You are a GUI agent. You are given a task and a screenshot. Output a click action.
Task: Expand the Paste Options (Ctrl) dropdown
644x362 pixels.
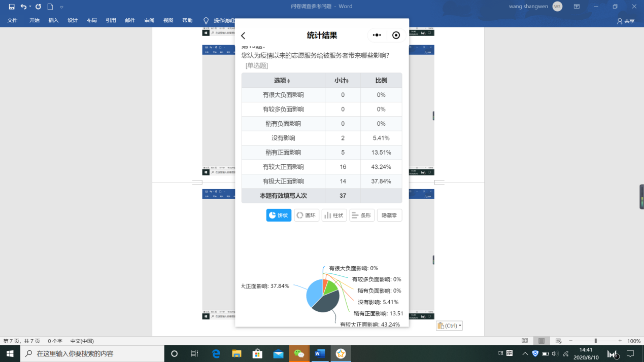pyautogui.click(x=449, y=325)
